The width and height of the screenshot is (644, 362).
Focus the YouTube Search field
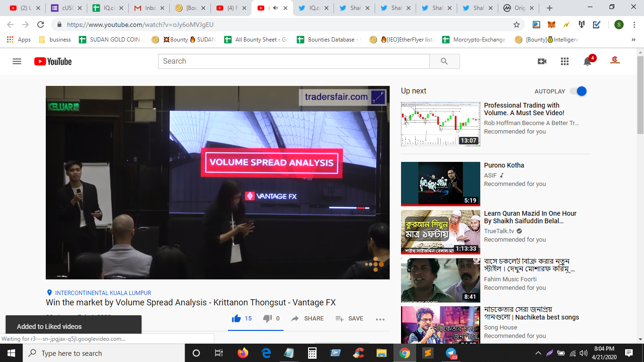294,61
